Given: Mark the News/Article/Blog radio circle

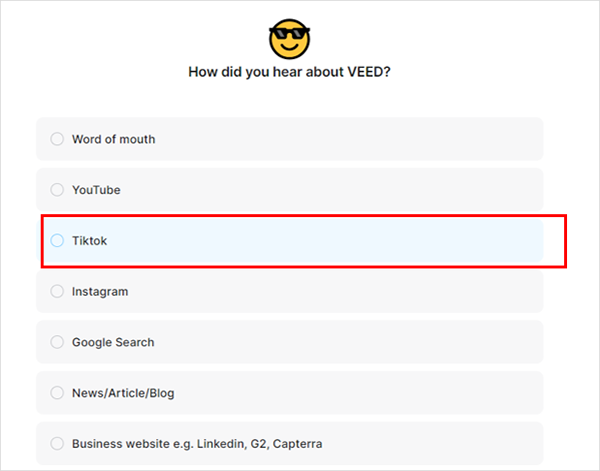Looking at the screenshot, I should coord(57,393).
